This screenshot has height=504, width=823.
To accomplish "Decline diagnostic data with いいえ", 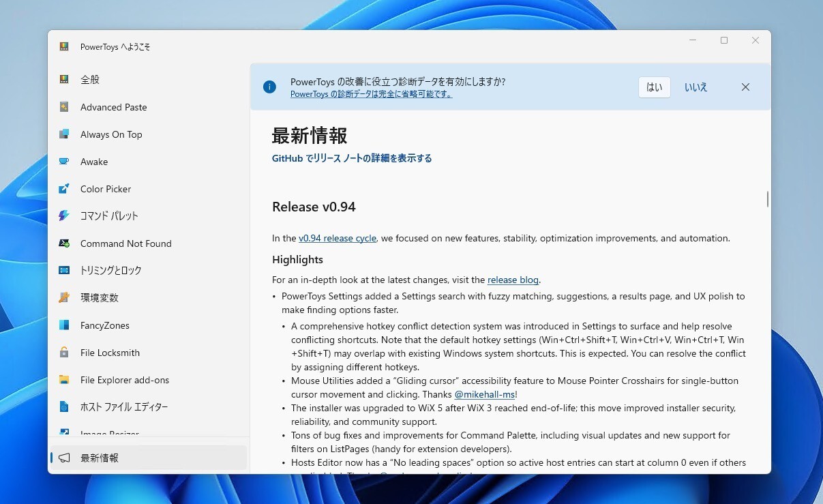I will pyautogui.click(x=696, y=87).
